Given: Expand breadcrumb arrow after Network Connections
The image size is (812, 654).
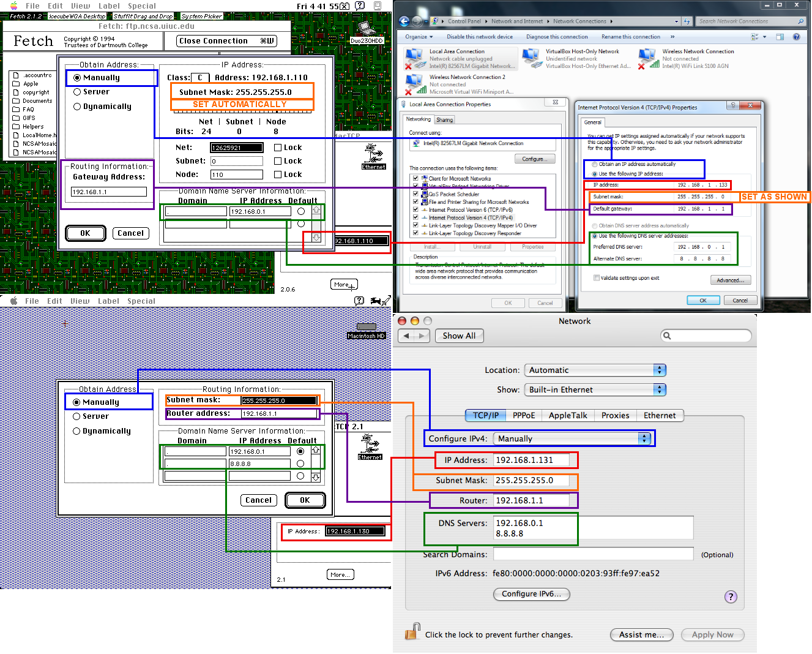Looking at the screenshot, I should click(610, 21).
